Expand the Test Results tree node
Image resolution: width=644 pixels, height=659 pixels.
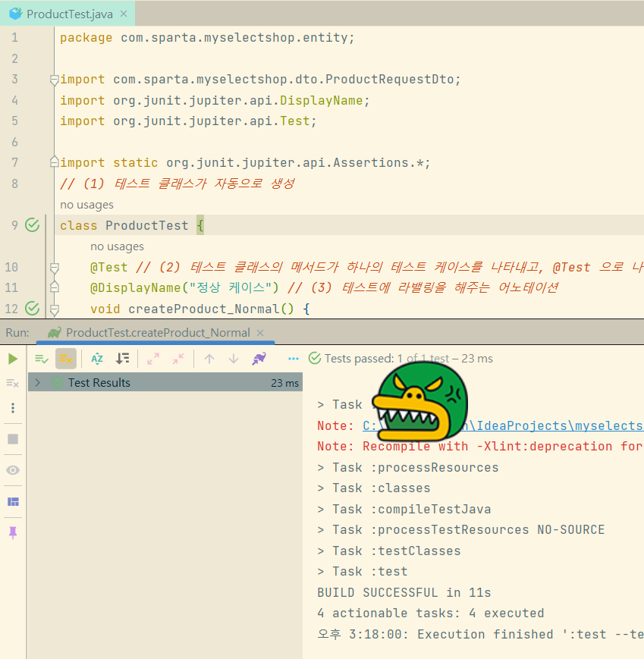(x=37, y=382)
